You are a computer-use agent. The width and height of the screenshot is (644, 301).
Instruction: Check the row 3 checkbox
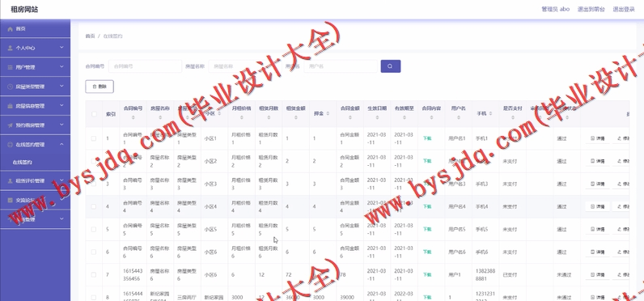click(94, 184)
